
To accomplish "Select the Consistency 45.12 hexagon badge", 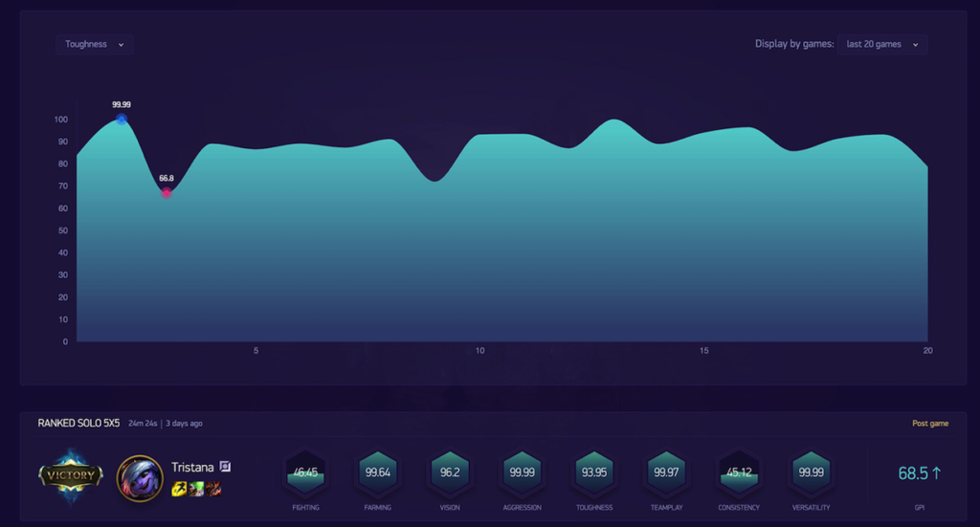I will point(739,472).
